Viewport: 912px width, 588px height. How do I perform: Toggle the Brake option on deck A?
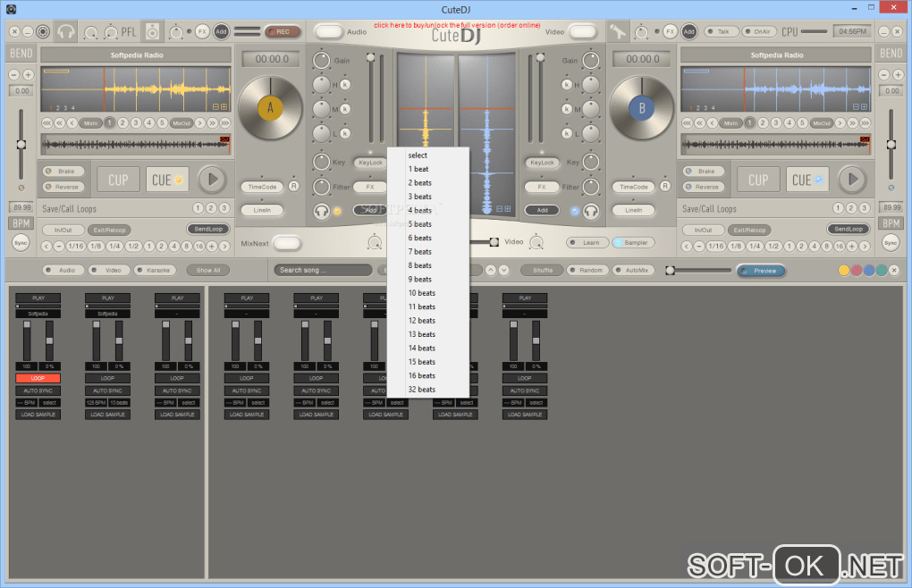point(63,172)
